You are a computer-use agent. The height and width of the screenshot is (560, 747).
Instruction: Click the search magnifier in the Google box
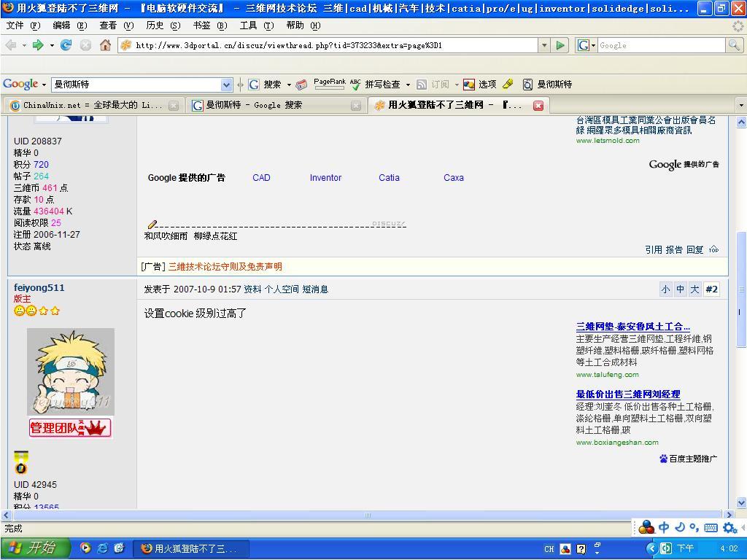coord(734,45)
